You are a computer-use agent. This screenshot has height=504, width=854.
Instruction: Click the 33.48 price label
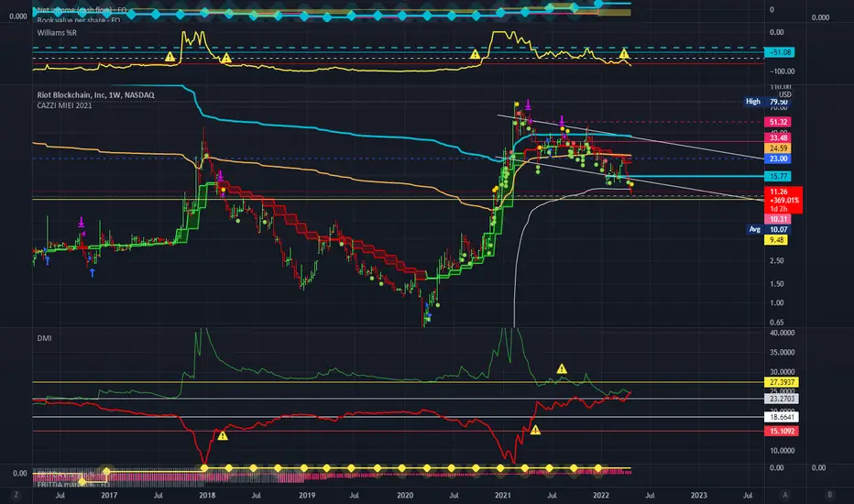pyautogui.click(x=778, y=137)
